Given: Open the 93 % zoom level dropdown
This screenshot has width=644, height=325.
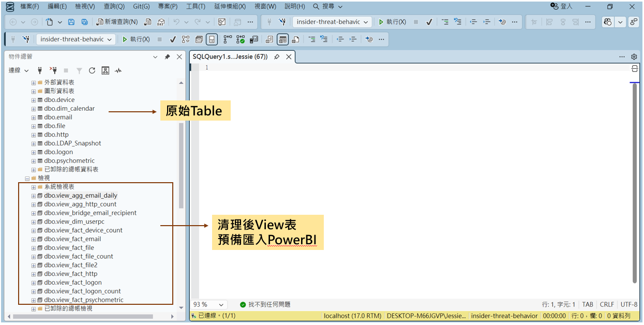Looking at the screenshot, I should point(209,305).
